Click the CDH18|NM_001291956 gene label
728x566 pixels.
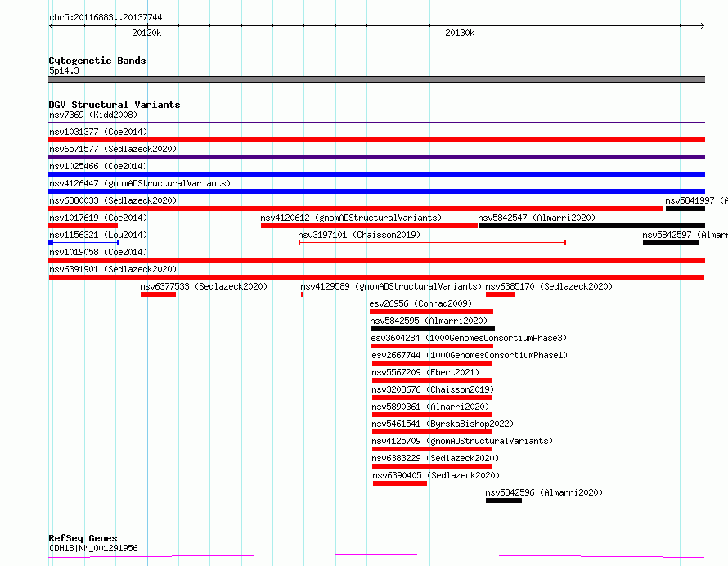click(x=93, y=548)
